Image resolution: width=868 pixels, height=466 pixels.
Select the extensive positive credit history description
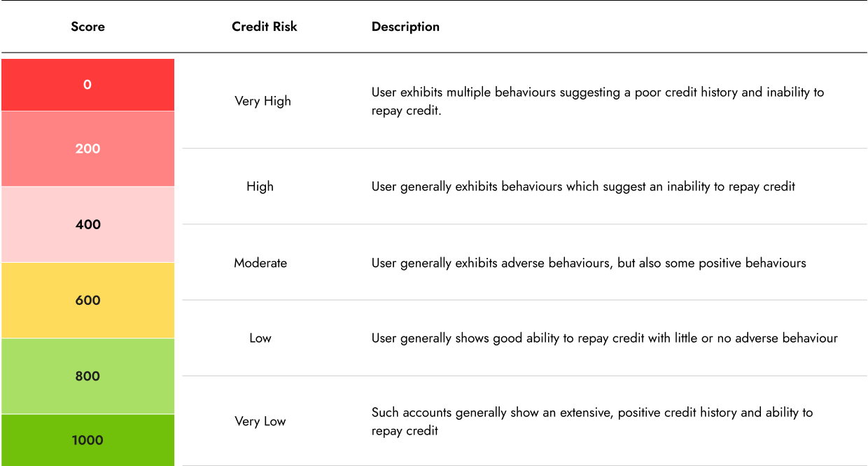(x=592, y=421)
